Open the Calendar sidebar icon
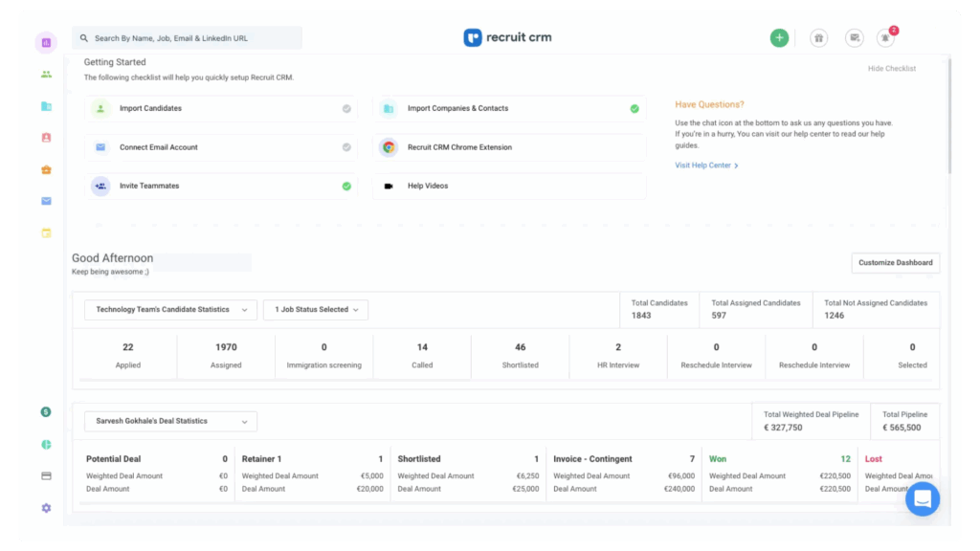The image size is (980, 551). click(x=45, y=231)
